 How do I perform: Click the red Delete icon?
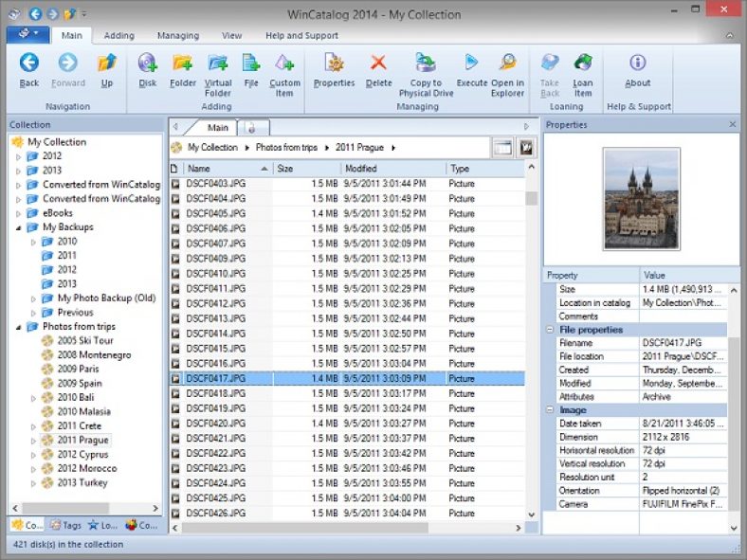(x=378, y=64)
